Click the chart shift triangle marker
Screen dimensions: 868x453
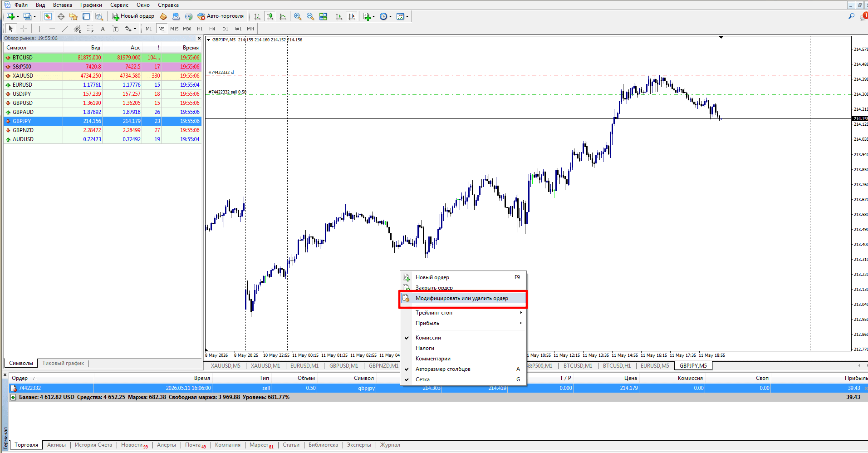pos(721,38)
